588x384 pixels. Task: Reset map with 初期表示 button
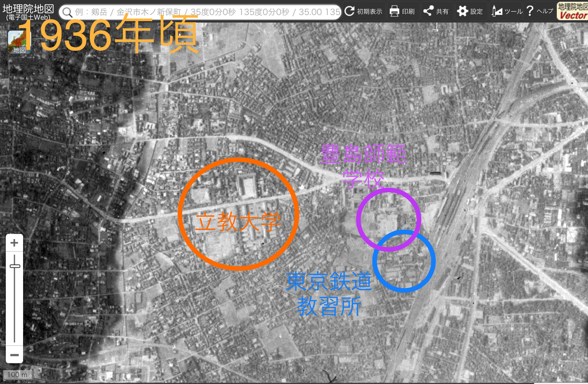click(x=363, y=11)
